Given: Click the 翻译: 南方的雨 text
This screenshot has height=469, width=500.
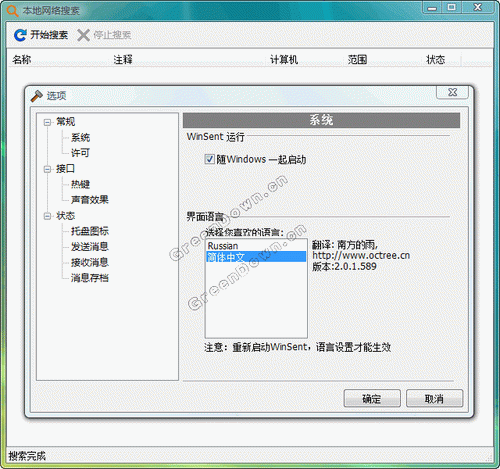Looking at the screenshot, I should [x=345, y=245].
